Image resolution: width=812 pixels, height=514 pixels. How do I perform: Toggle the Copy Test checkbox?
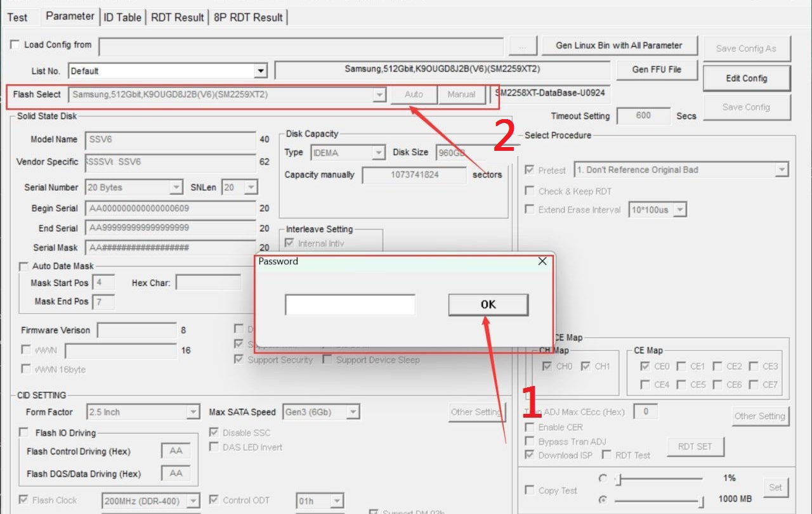tap(529, 491)
